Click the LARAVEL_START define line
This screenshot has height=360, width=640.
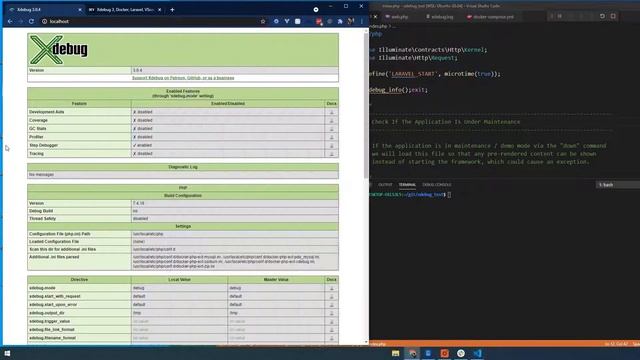(x=435, y=74)
